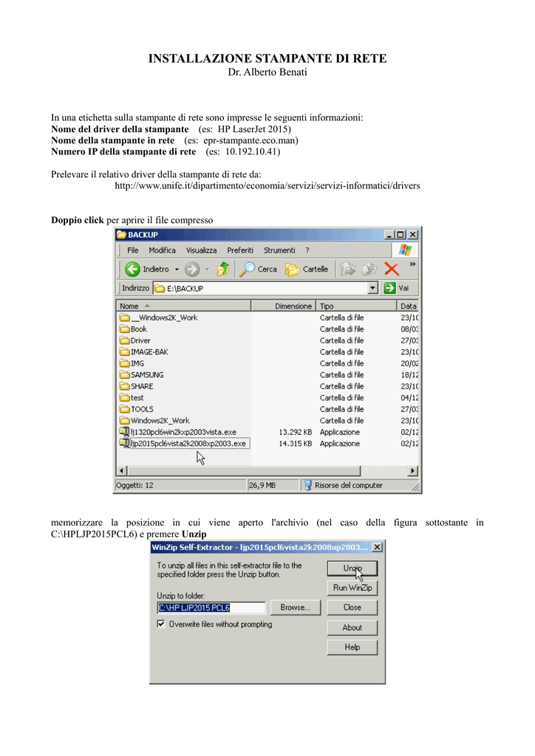535x756 pixels.
Task: Select the lj1320pcl6win2kxp2003vista.exe file
Action: coord(184,432)
